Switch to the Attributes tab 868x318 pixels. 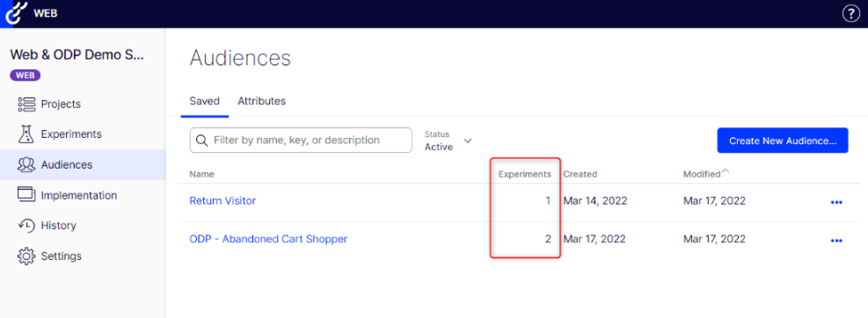tap(261, 101)
